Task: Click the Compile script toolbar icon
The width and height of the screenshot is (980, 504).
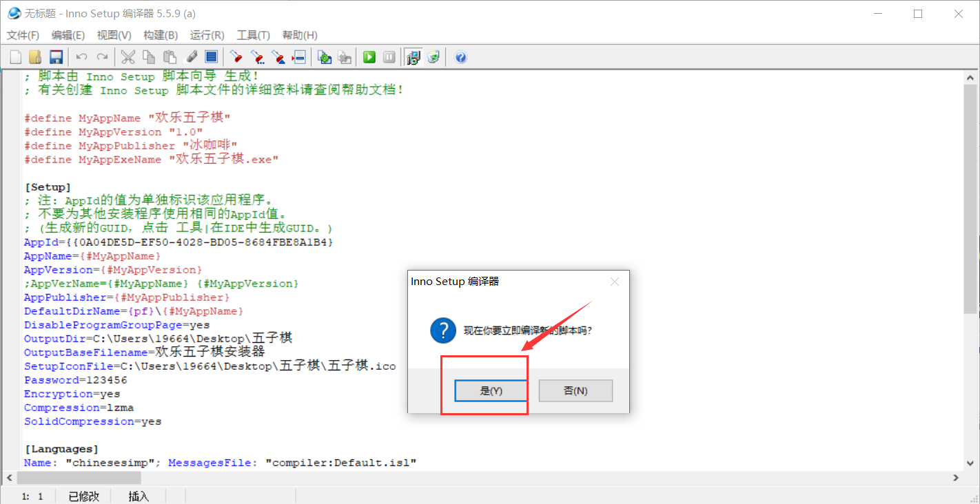Action: [325, 57]
